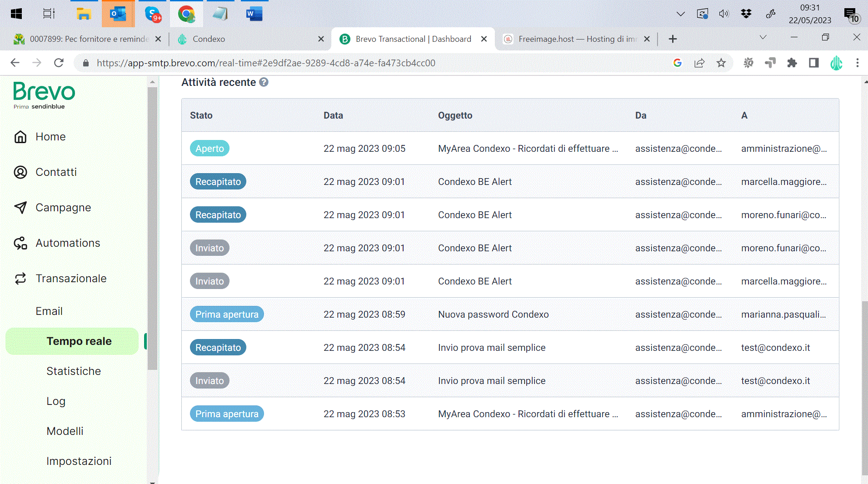Click help icon next to Attività recente
Image resolution: width=868 pixels, height=484 pixels.
coord(264,82)
